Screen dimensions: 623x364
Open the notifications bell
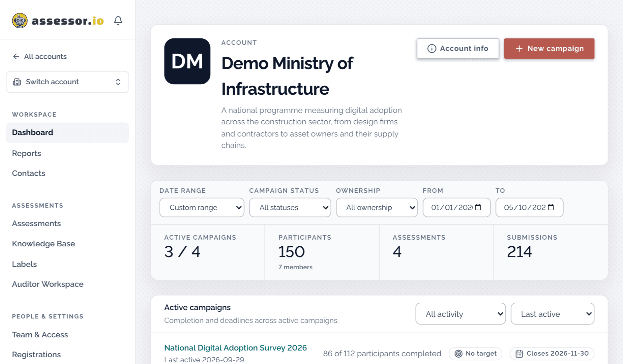tap(118, 21)
